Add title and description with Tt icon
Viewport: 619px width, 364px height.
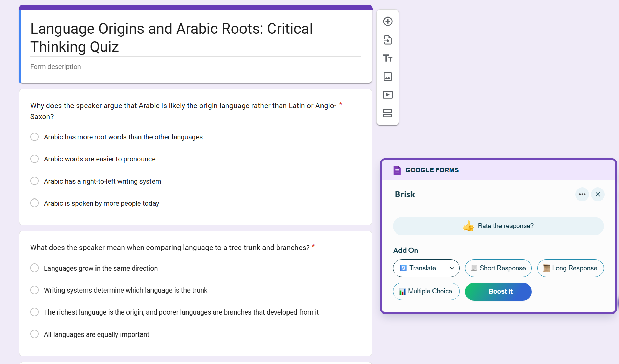[388, 58]
